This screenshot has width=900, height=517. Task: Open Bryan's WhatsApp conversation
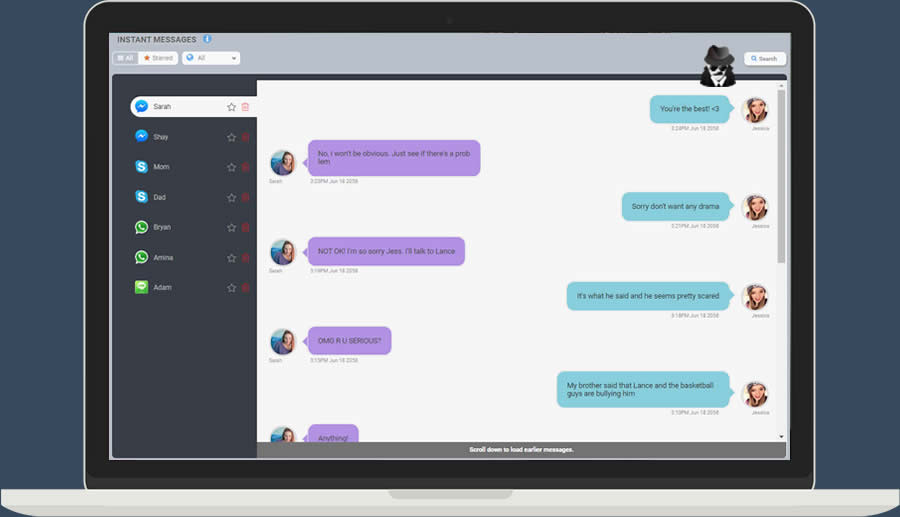point(161,227)
